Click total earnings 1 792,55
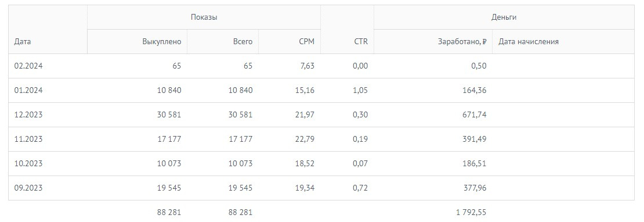This screenshot has width=644, height=222. [x=471, y=213]
